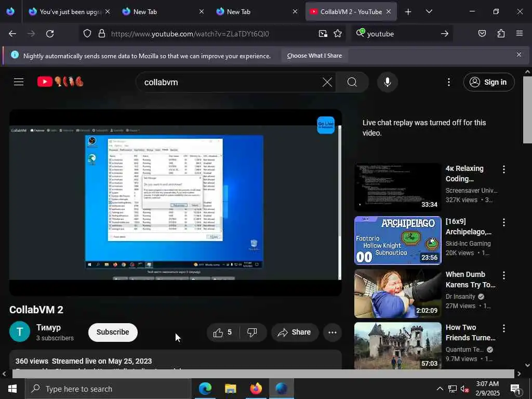Reload the current YouTube page
The height and width of the screenshot is (399, 532).
click(x=50, y=34)
